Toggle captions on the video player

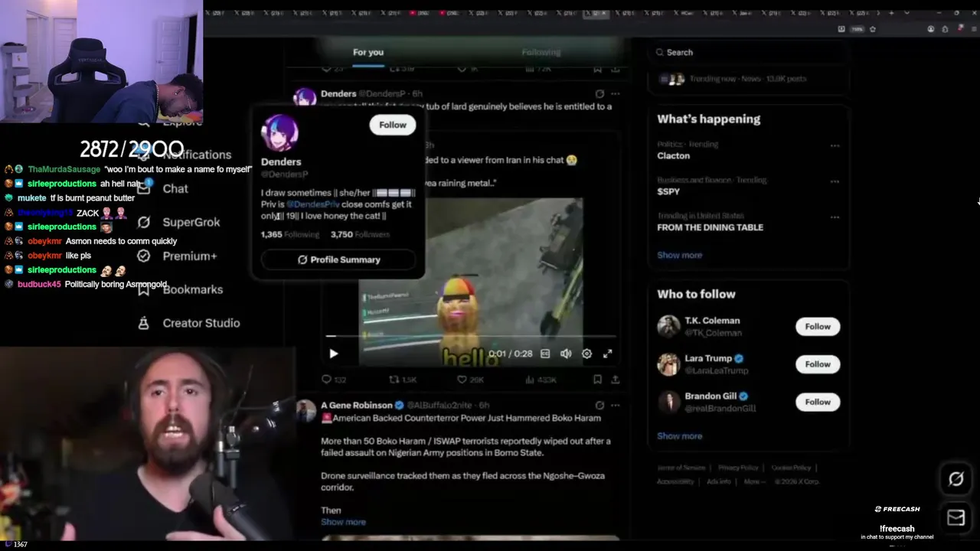click(x=545, y=354)
